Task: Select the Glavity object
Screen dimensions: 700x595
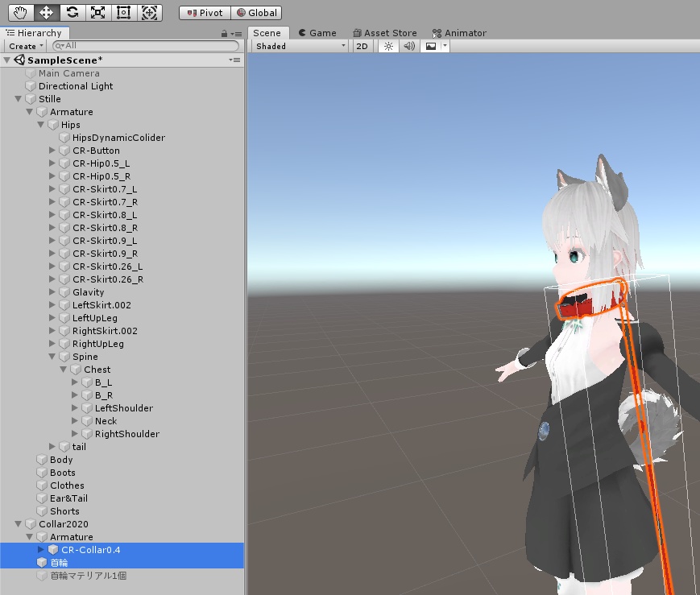Action: click(88, 292)
